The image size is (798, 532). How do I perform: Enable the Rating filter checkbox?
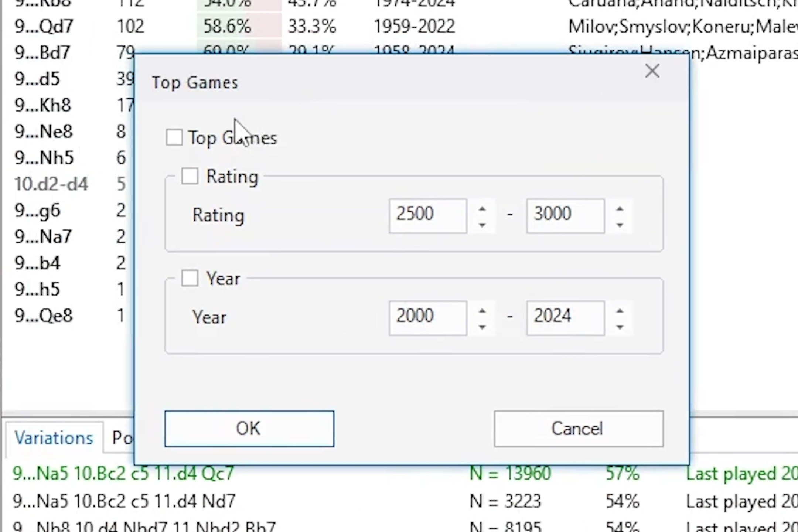coord(190,176)
